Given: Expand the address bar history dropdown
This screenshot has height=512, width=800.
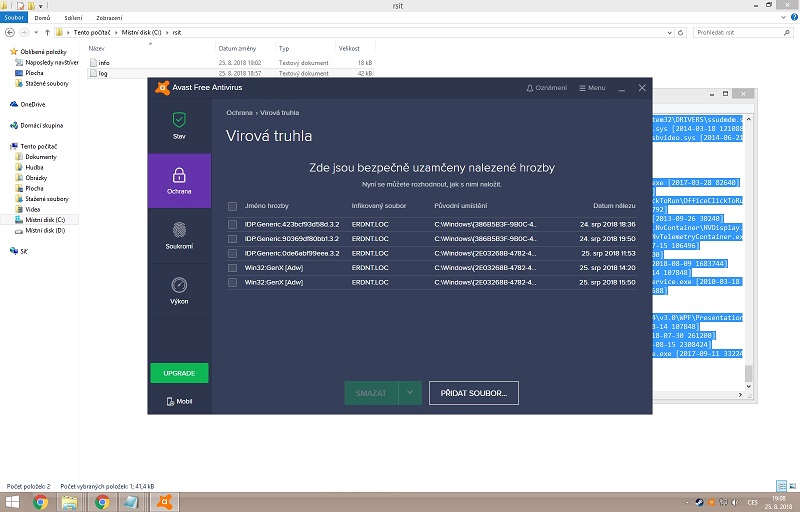Looking at the screenshot, I should click(x=670, y=33).
